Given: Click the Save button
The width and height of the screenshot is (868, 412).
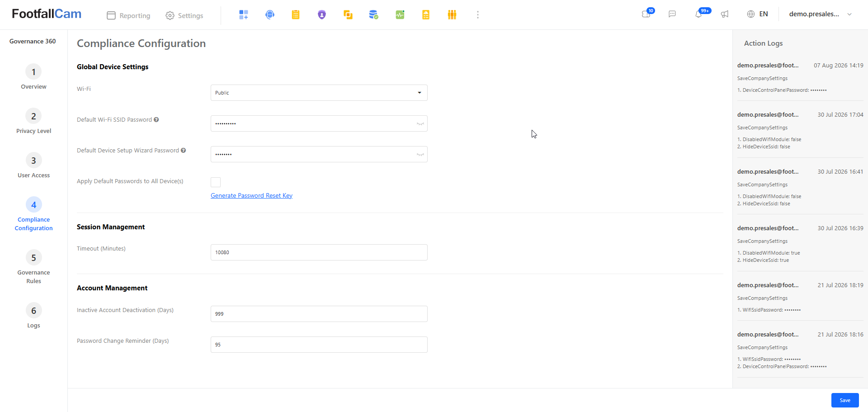Looking at the screenshot, I should [845, 400].
